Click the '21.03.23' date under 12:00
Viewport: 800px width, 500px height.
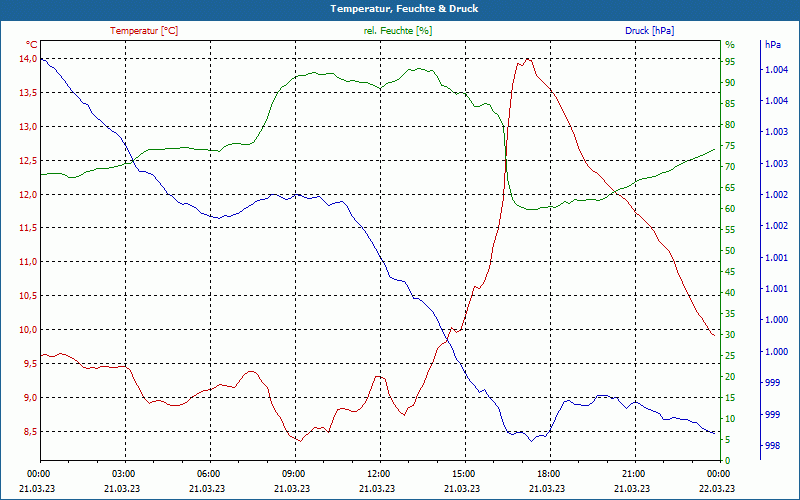[377, 488]
